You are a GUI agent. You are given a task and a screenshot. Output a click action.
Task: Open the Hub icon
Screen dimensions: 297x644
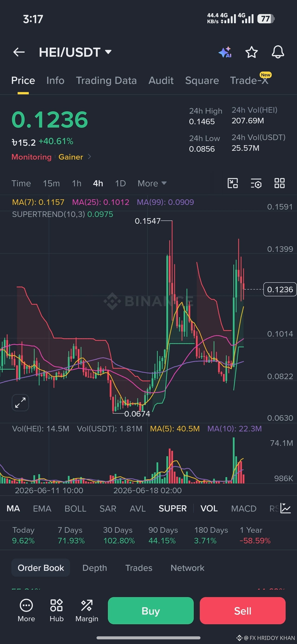(56, 610)
